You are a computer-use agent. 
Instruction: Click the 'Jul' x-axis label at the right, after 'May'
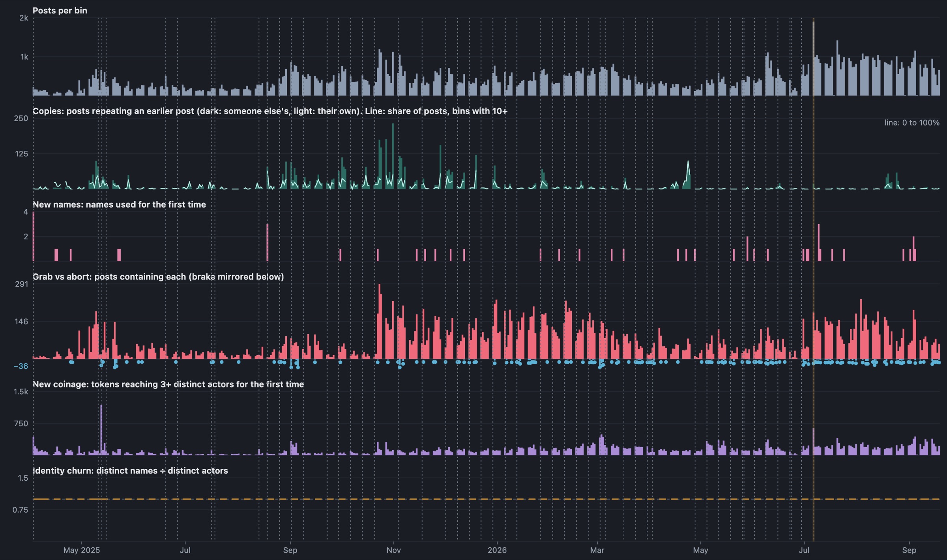tap(804, 550)
